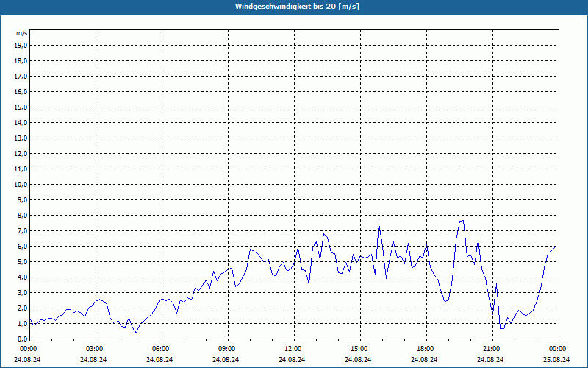
Task: Select the 18,0 y-axis label
Action: [x=21, y=61]
